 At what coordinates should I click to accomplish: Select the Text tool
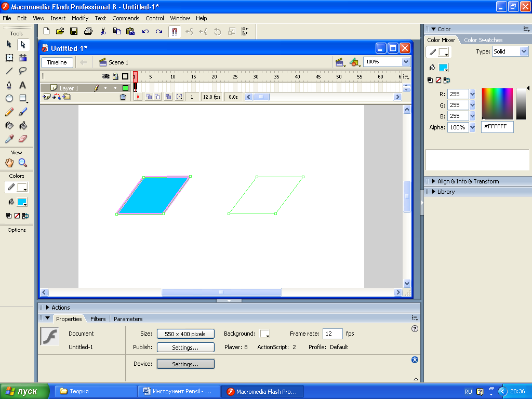pos(23,85)
